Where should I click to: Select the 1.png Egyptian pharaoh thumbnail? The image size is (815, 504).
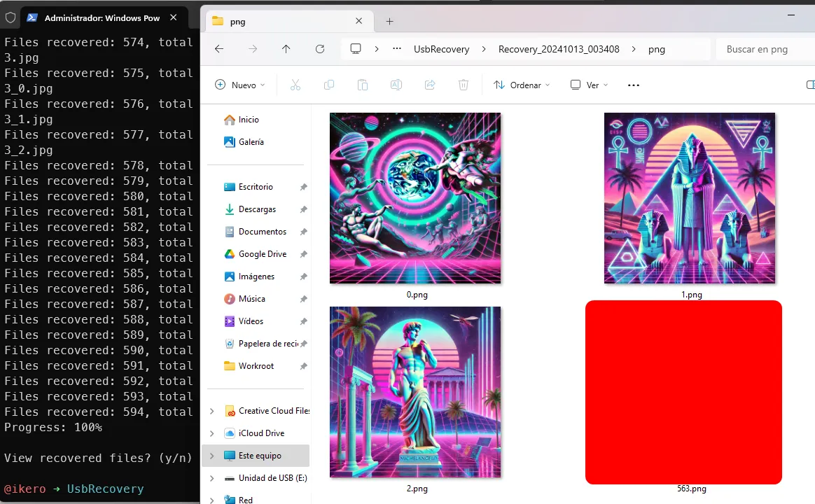coord(690,198)
